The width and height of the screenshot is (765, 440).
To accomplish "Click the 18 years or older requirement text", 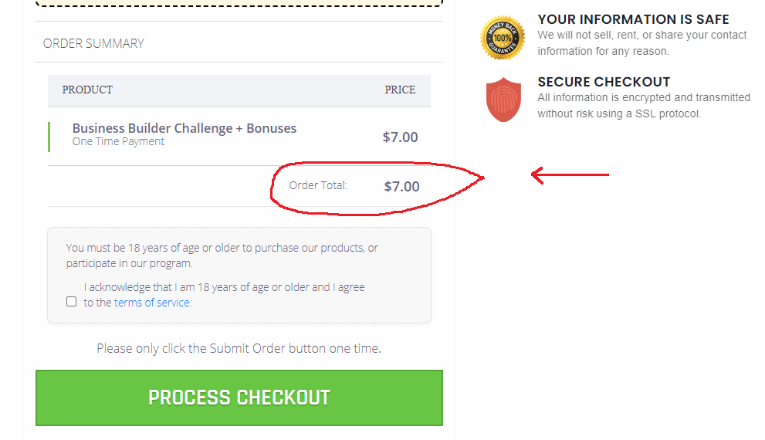I will point(222,256).
